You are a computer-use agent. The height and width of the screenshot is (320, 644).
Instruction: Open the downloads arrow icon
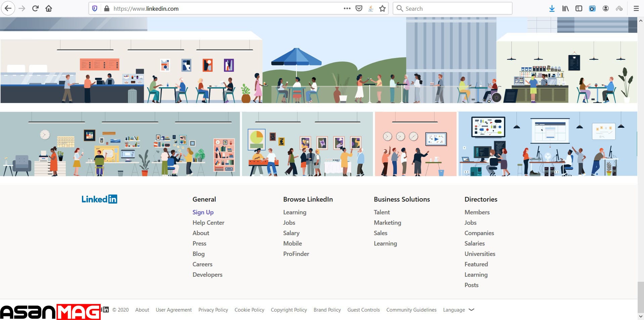pos(552,8)
